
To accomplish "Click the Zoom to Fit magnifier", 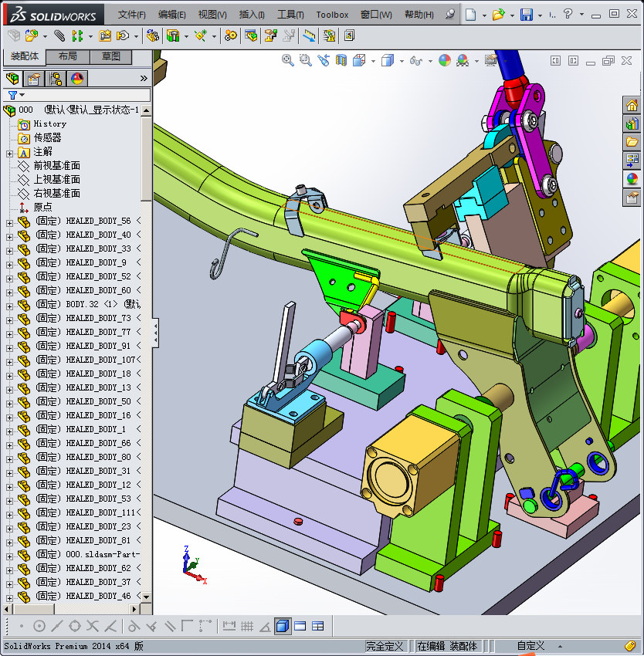I will coord(288,61).
